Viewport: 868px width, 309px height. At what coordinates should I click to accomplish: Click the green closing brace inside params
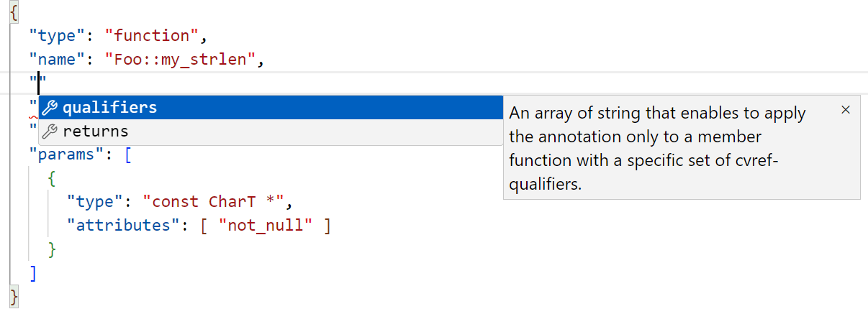tap(51, 249)
